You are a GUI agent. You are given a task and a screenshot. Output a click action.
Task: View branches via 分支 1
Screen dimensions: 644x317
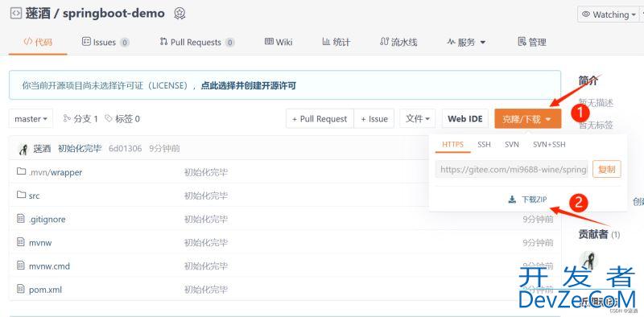(x=80, y=118)
